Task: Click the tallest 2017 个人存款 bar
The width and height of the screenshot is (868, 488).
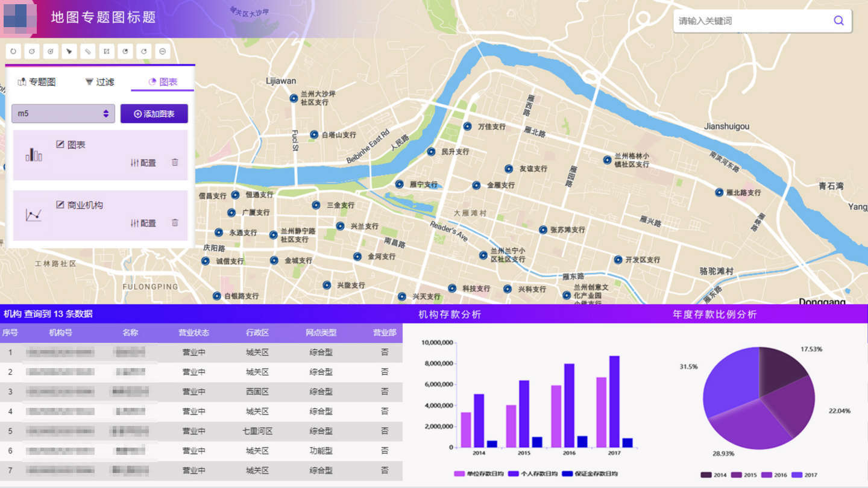Action: pyautogui.click(x=614, y=401)
